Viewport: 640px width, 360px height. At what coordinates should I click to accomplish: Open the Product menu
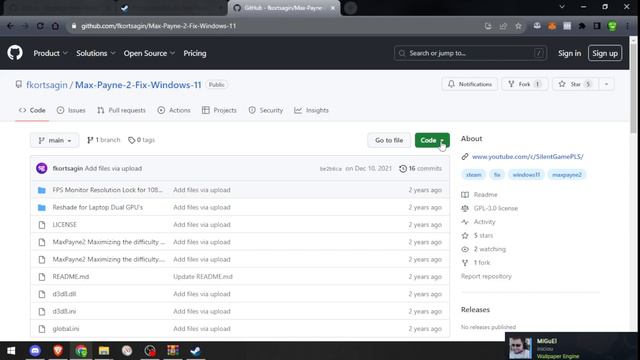[x=50, y=53]
